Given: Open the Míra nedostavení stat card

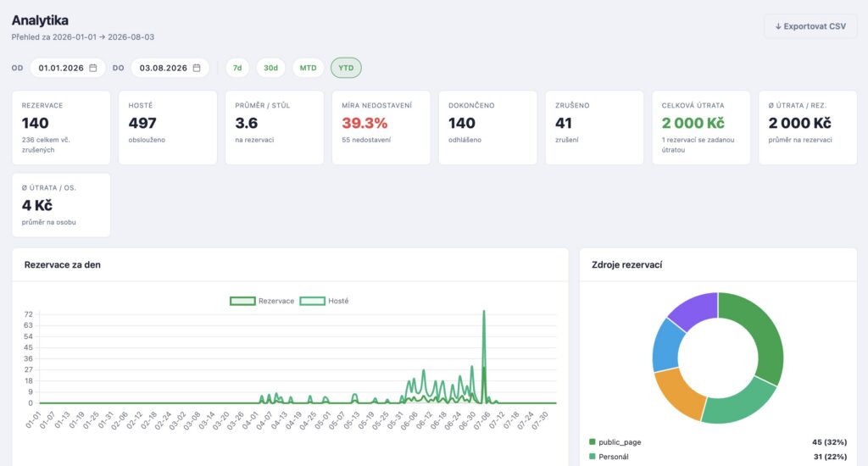Looking at the screenshot, I should tap(381, 128).
